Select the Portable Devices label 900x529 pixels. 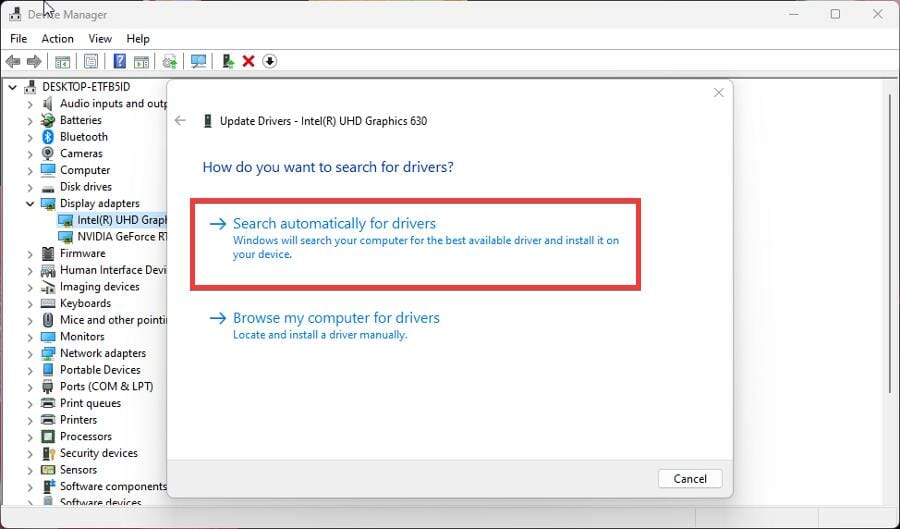pos(100,370)
